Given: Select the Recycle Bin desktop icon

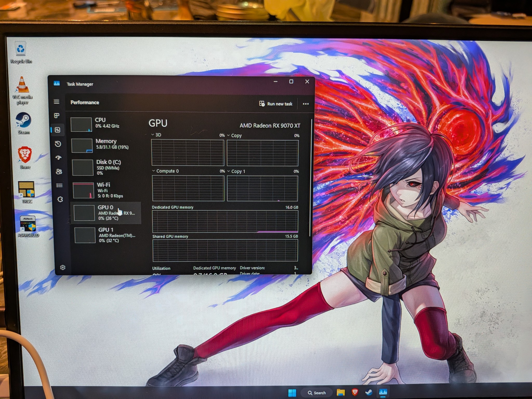Looking at the screenshot, I should click(x=21, y=53).
